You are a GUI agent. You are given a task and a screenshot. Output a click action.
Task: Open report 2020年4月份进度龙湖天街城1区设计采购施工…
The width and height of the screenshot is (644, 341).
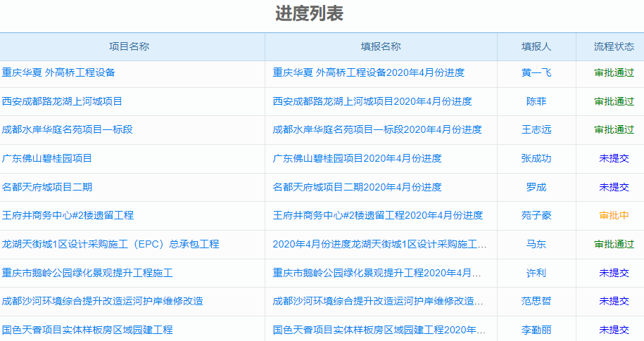pos(379,244)
